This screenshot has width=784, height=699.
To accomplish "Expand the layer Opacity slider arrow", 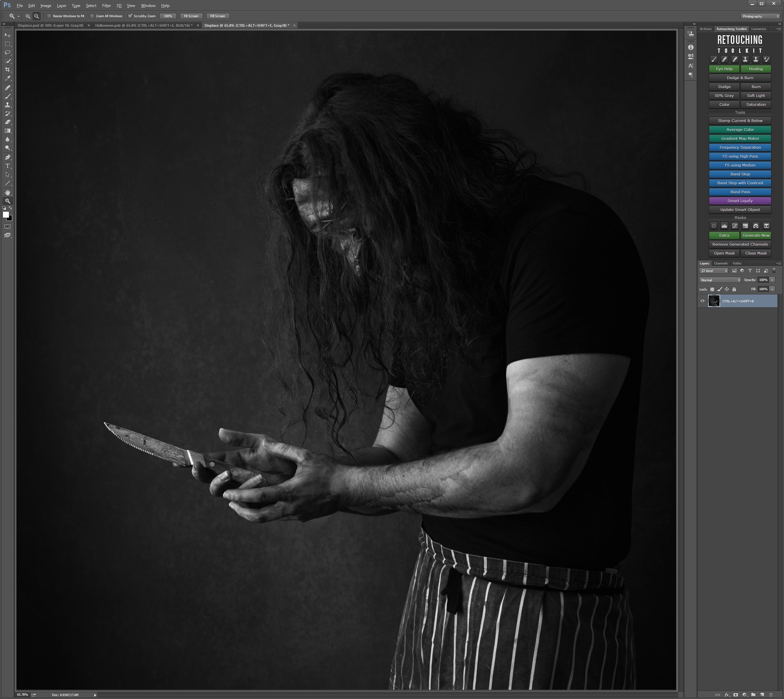I will [772, 280].
